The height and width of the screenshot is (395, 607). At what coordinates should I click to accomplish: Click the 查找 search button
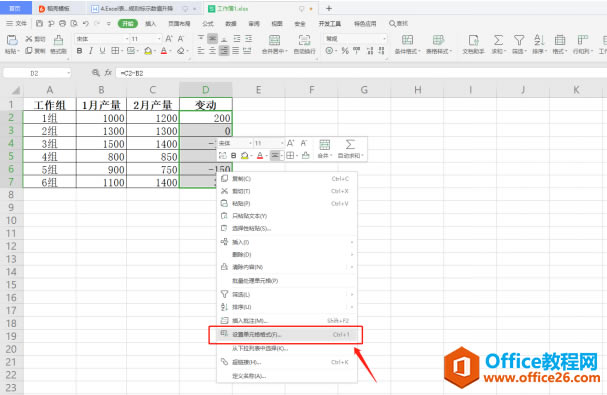pyautogui.click(x=398, y=24)
